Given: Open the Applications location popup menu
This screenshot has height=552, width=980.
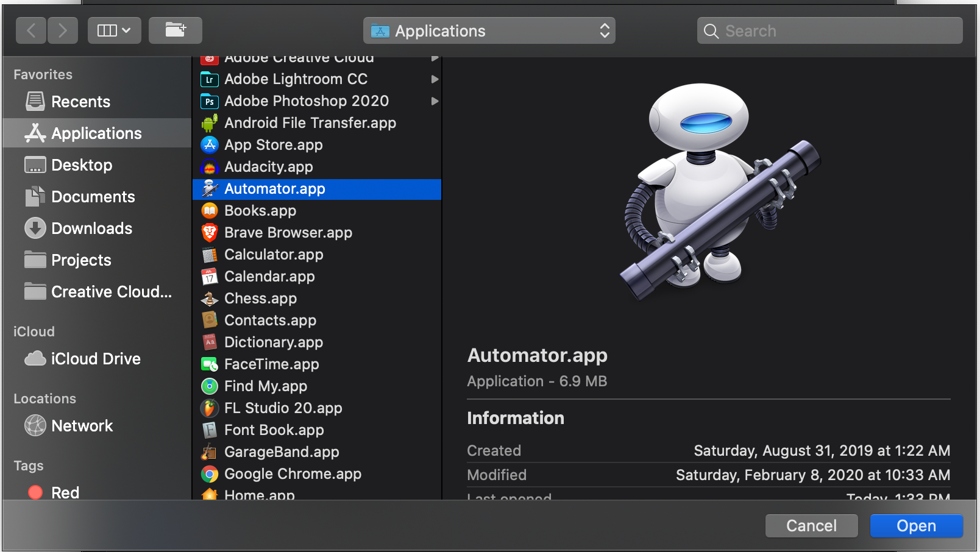Looking at the screenshot, I should coord(489,30).
